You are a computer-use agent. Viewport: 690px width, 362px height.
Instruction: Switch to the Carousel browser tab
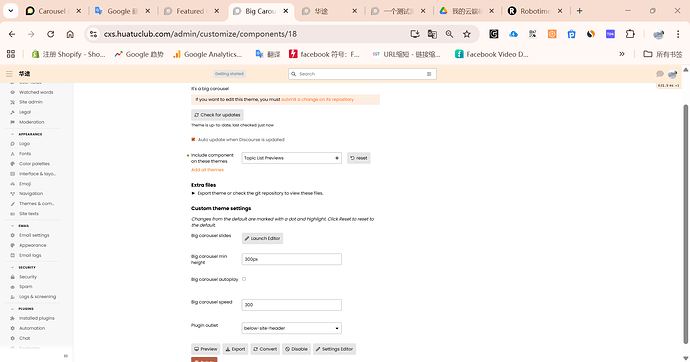[53, 11]
